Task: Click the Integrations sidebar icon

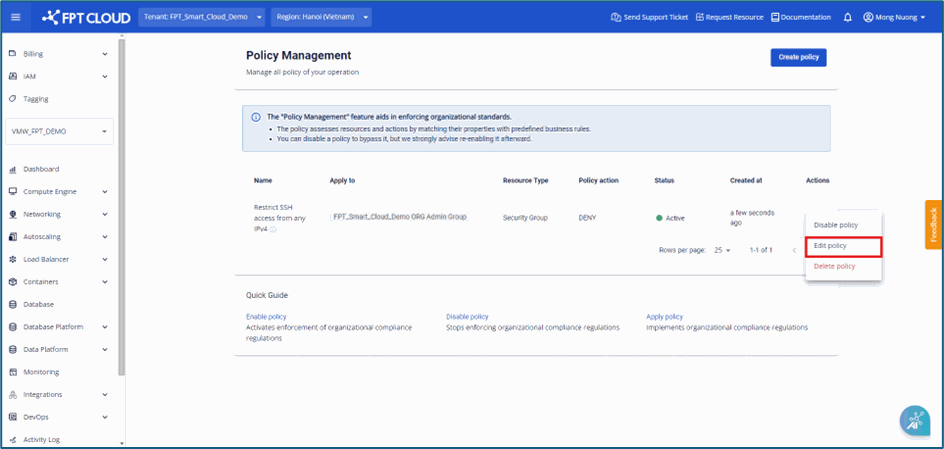Action: [12, 395]
